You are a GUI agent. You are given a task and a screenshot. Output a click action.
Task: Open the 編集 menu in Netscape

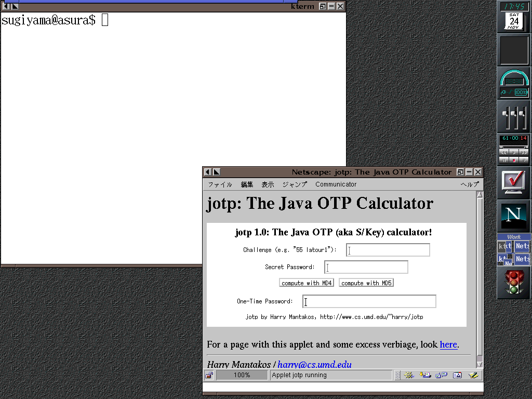click(x=247, y=184)
